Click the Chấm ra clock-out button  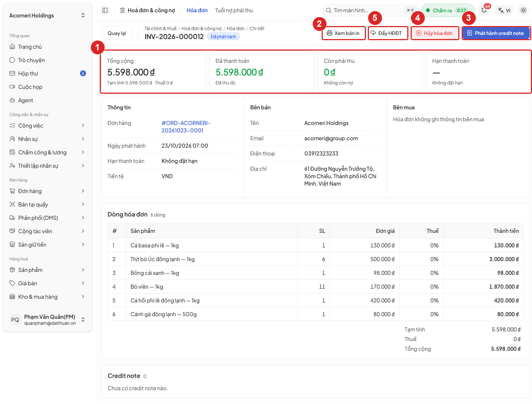click(x=447, y=10)
